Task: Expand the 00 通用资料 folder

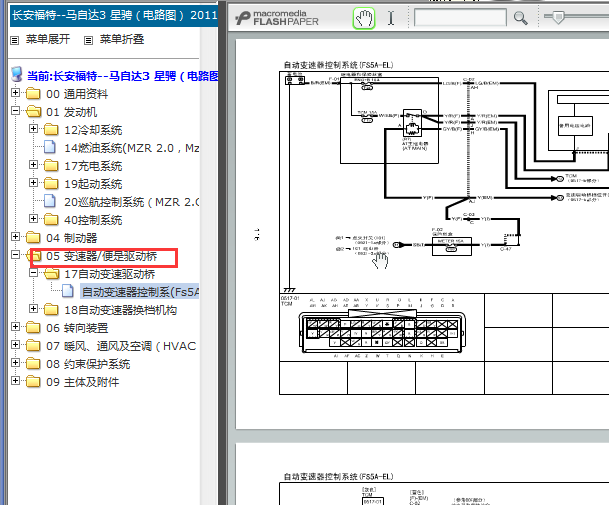Action: 15,92
